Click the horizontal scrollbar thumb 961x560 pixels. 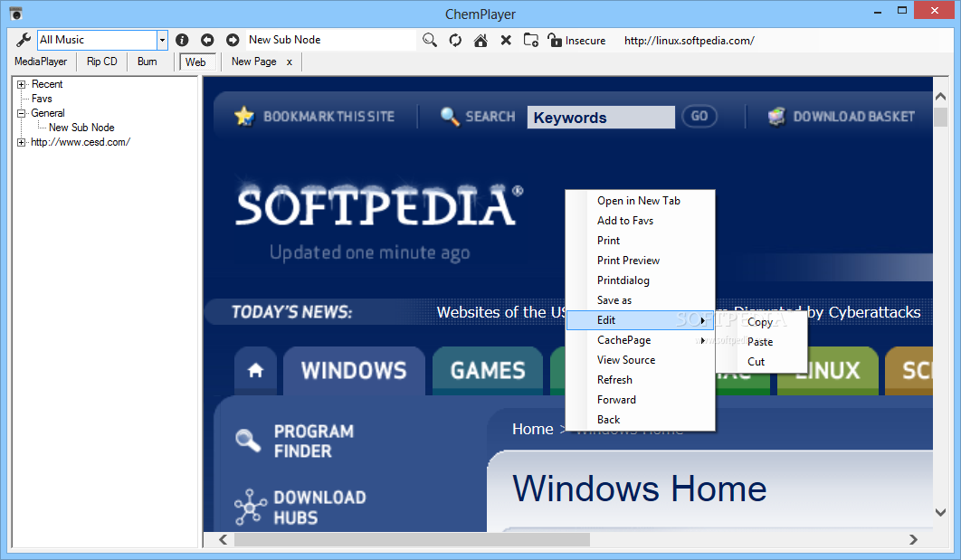point(412,539)
